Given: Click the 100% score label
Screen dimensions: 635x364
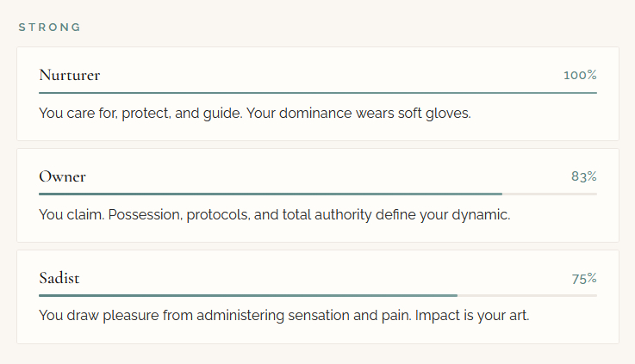Looking at the screenshot, I should click(x=580, y=75).
